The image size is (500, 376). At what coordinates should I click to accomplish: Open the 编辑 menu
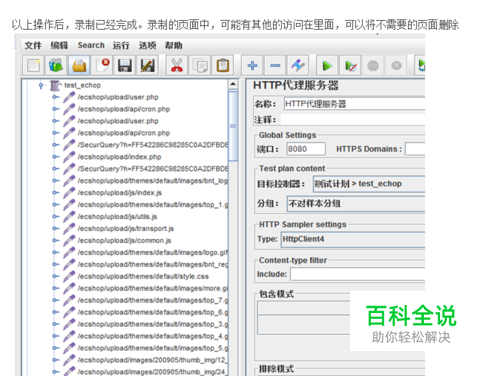[x=59, y=45]
